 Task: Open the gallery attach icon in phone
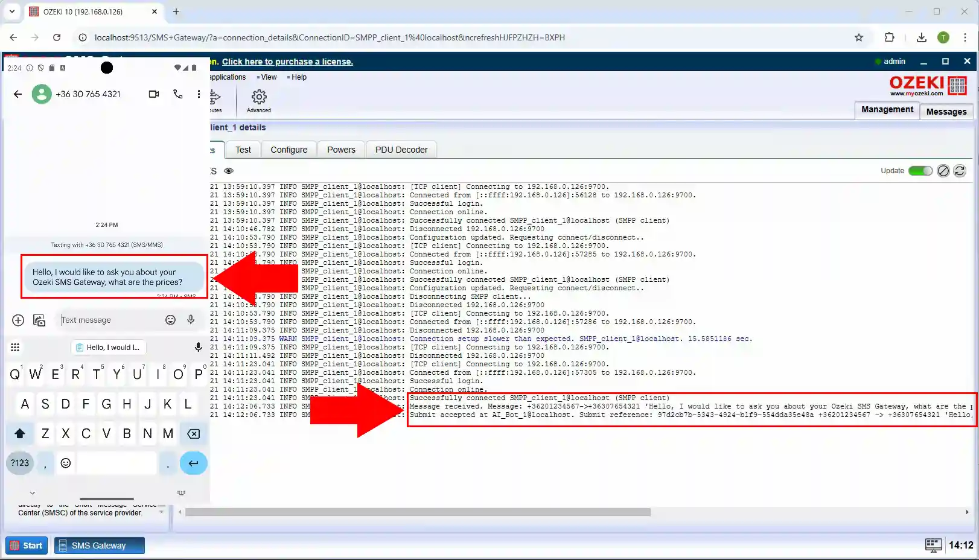tap(39, 320)
